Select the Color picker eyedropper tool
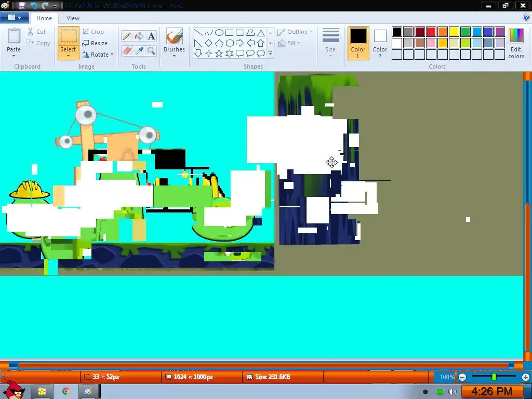The image size is (532, 399). tap(139, 51)
